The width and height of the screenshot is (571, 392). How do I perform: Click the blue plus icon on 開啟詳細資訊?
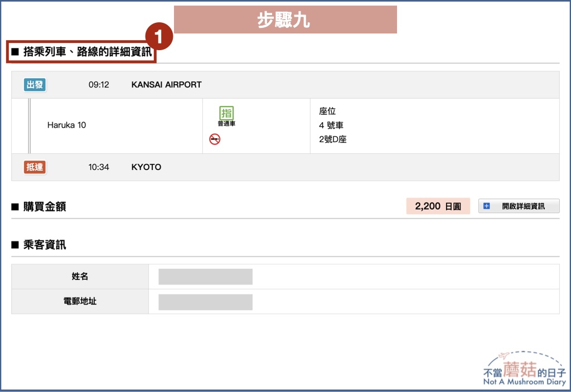(x=487, y=206)
